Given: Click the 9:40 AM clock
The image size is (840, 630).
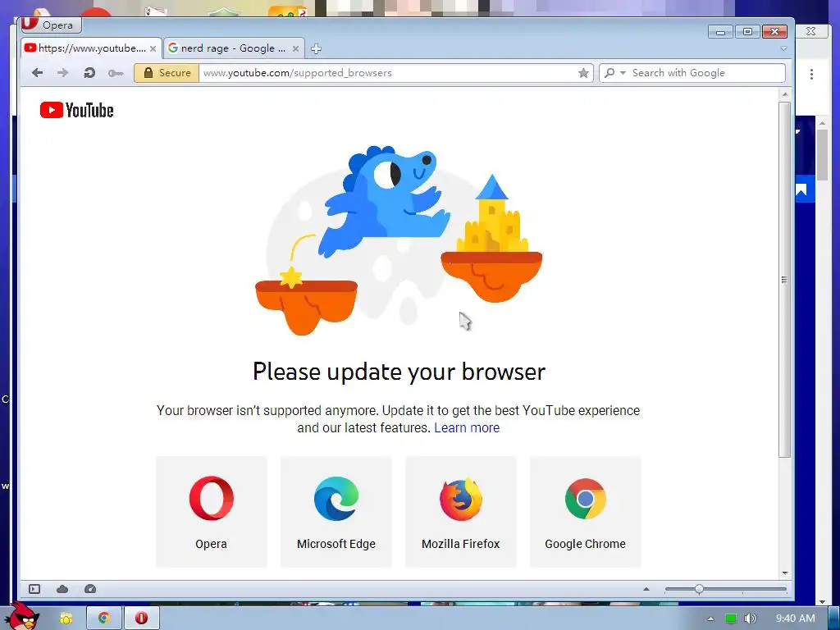Looking at the screenshot, I should point(796,619).
